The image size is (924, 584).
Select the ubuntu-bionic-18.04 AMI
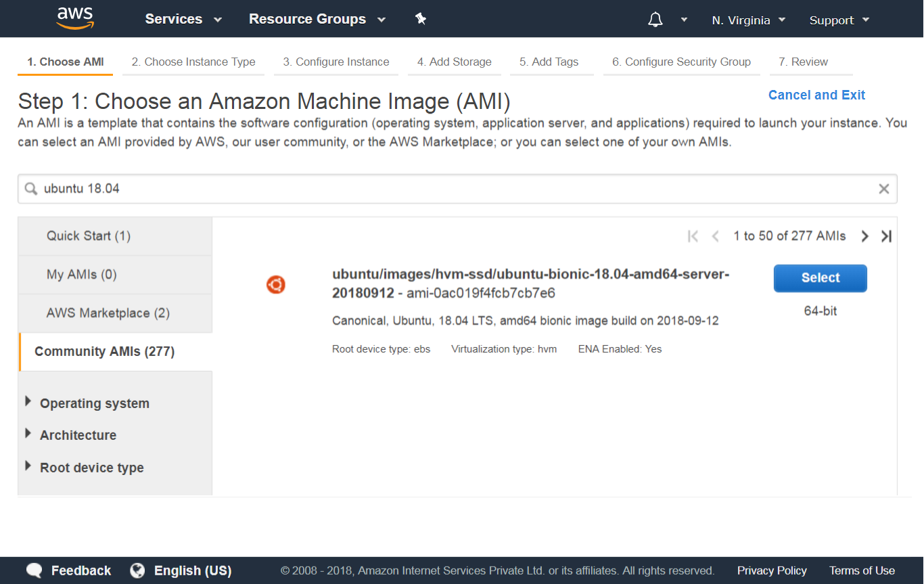(820, 278)
